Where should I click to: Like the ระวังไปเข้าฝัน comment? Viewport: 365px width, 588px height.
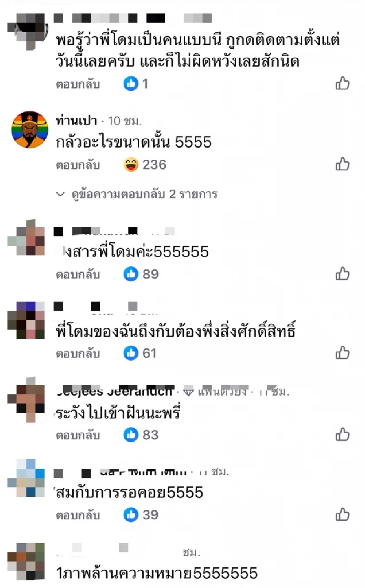click(342, 435)
